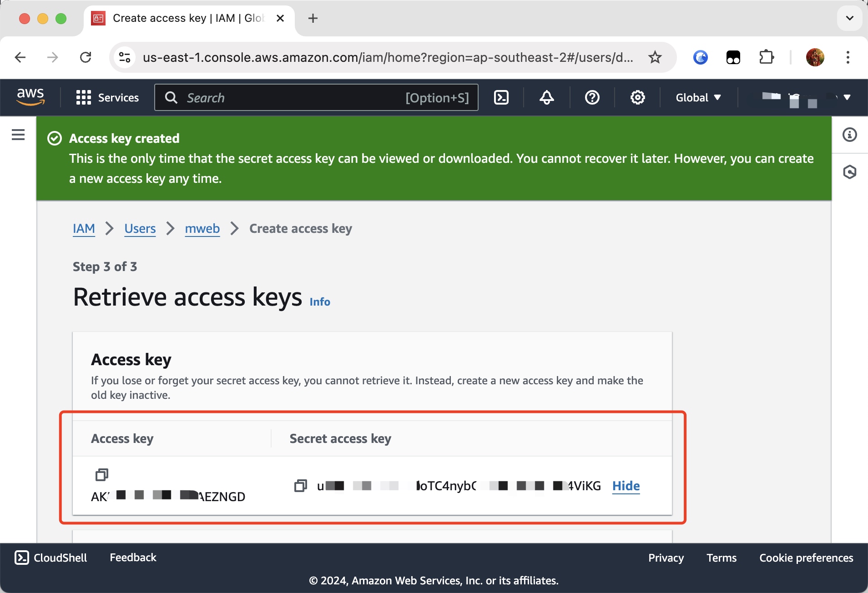868x593 pixels.
Task: Open the notifications bell
Action: pyautogui.click(x=547, y=97)
